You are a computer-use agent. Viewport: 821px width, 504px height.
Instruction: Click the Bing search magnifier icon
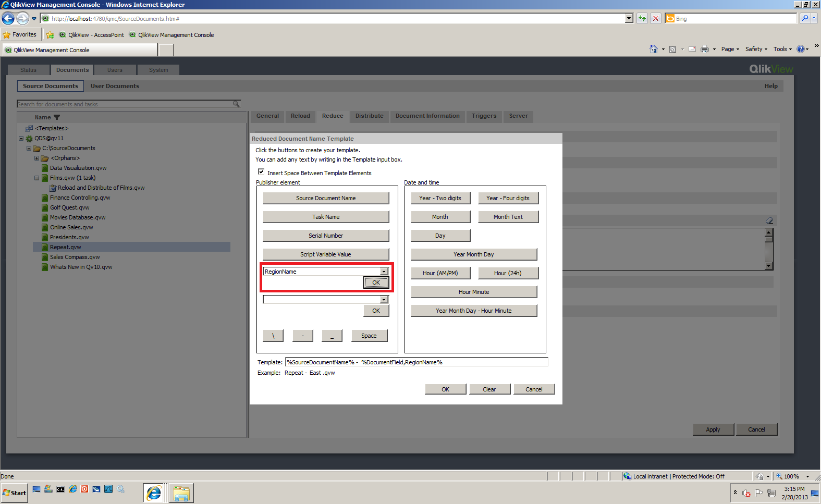[x=805, y=18]
